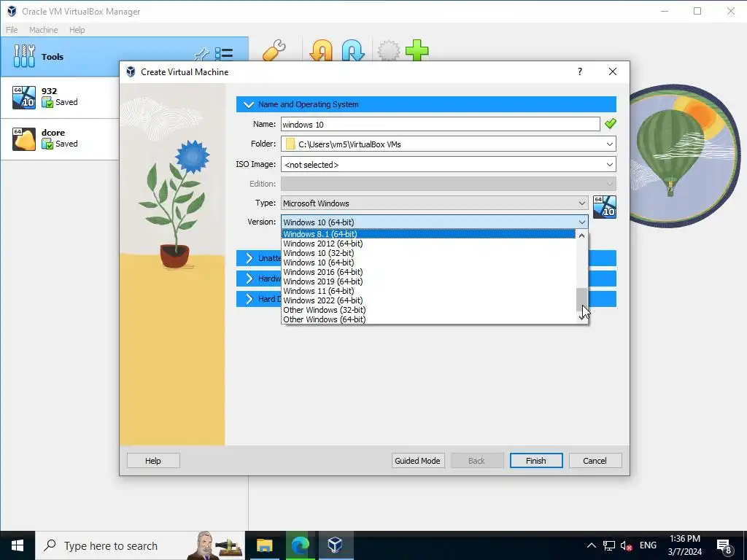
Task: Switch to Guided Mode
Action: (x=417, y=461)
